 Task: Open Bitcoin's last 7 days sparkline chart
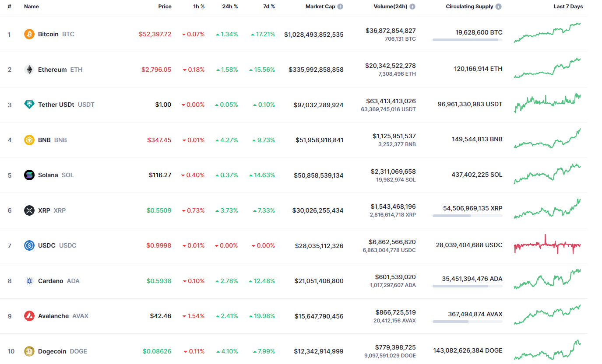(547, 33)
